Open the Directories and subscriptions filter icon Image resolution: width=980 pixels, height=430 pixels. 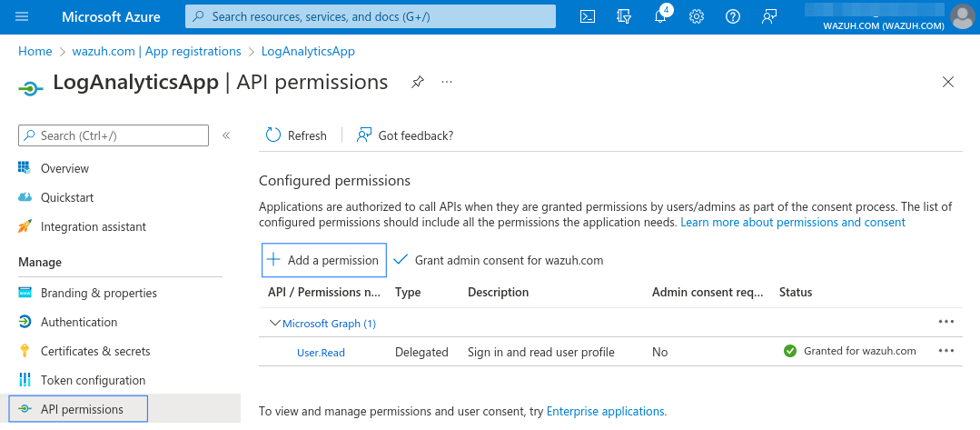(x=623, y=17)
